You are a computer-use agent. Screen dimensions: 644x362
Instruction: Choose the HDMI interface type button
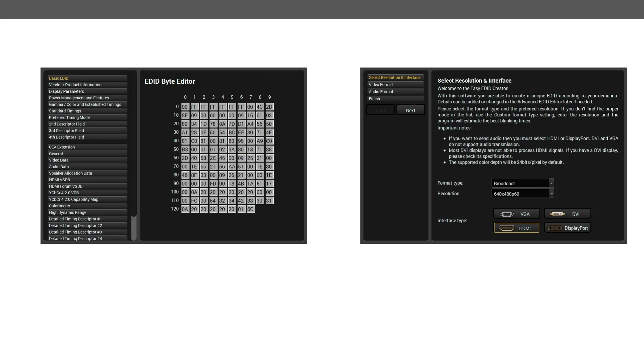point(517,228)
